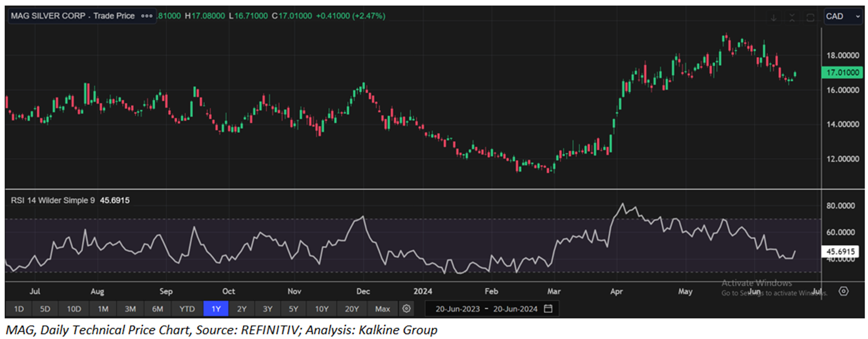Click the 14.00000 price axis label
Viewport: 868px width, 339px height.
coord(843,125)
